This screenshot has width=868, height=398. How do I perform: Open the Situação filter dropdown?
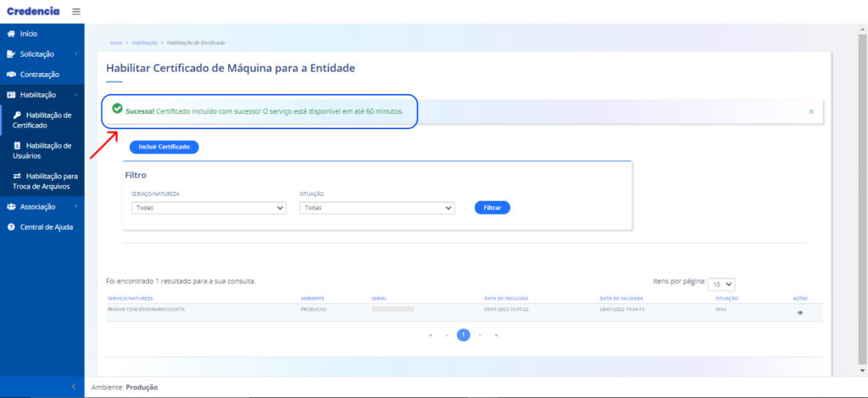(377, 208)
